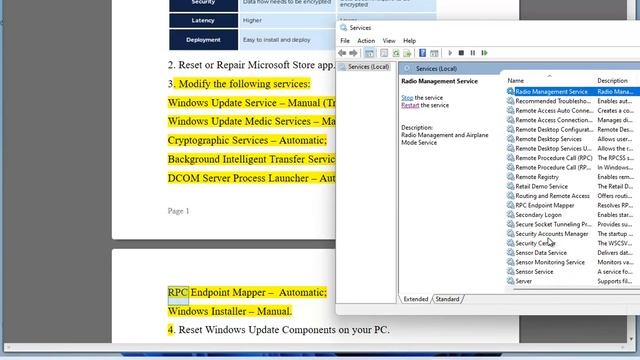Select Routing and Remote Access row

(573, 196)
